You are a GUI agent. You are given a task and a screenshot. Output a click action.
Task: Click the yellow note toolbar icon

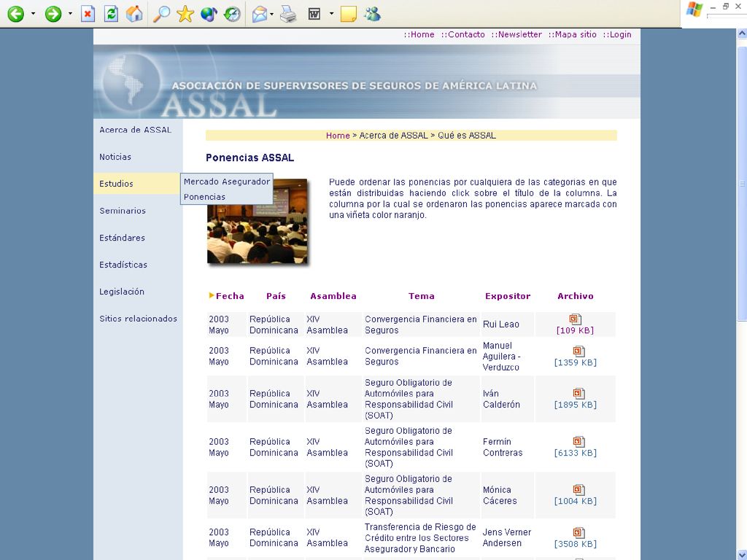pyautogui.click(x=348, y=15)
